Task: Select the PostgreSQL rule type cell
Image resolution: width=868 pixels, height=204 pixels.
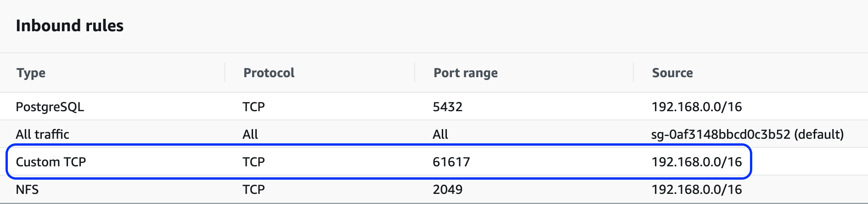Action: (50, 107)
